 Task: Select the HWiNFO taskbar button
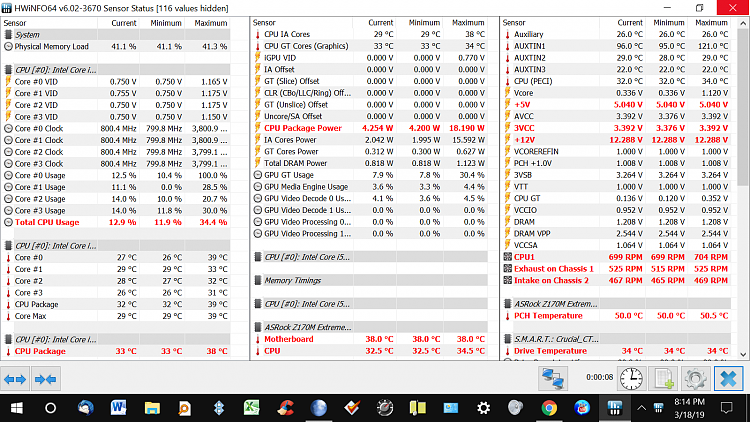615,408
